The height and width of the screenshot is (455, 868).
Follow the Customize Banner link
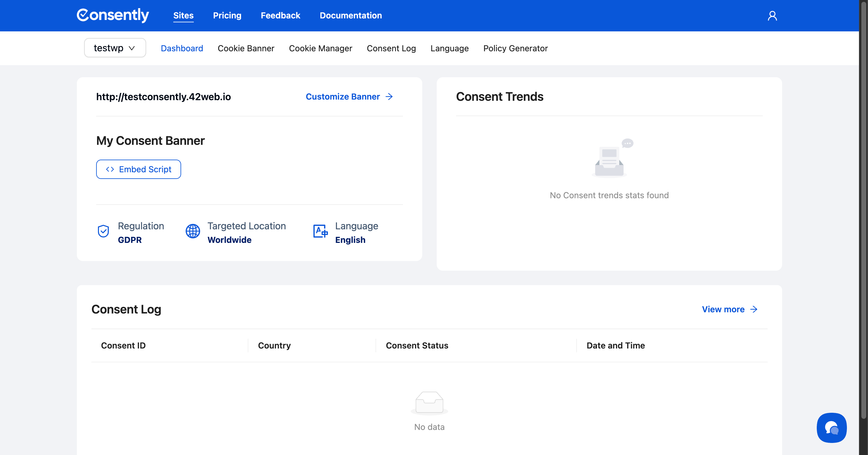[x=349, y=97]
